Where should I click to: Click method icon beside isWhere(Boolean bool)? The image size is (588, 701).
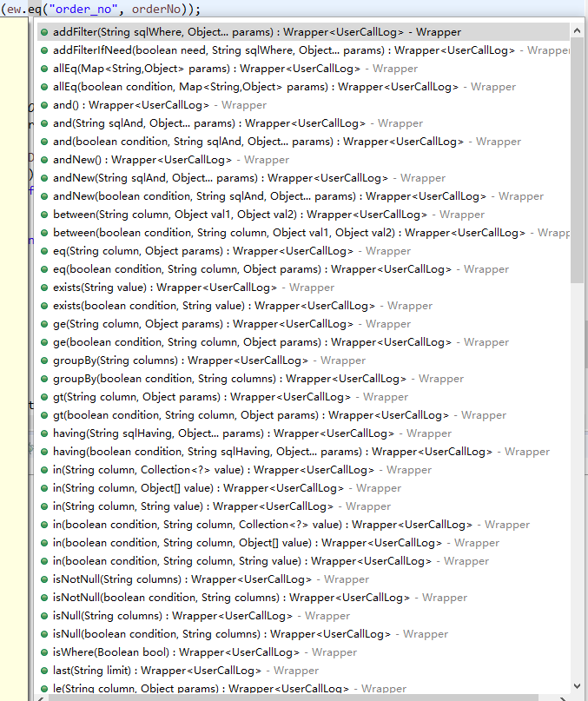coord(44,652)
